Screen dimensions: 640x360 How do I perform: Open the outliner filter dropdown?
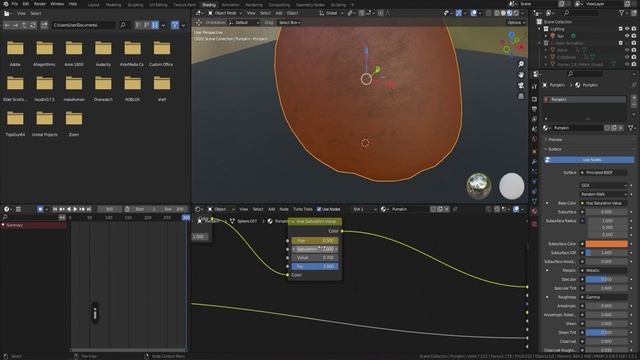[623, 13]
